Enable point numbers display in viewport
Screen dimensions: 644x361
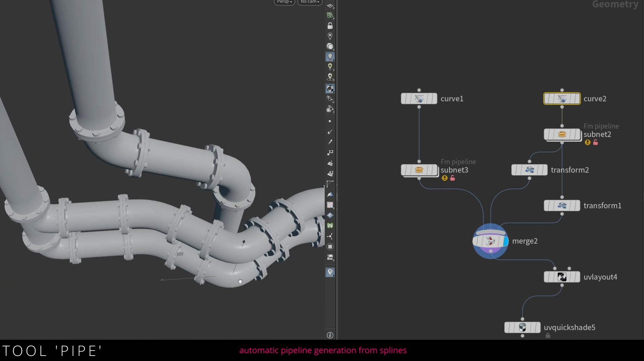[x=330, y=152]
